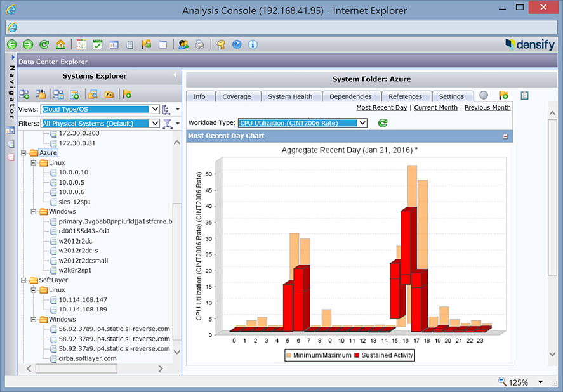Select cirba.softlayer.com in tree
The height and width of the screenshot is (392, 563).
point(87,358)
